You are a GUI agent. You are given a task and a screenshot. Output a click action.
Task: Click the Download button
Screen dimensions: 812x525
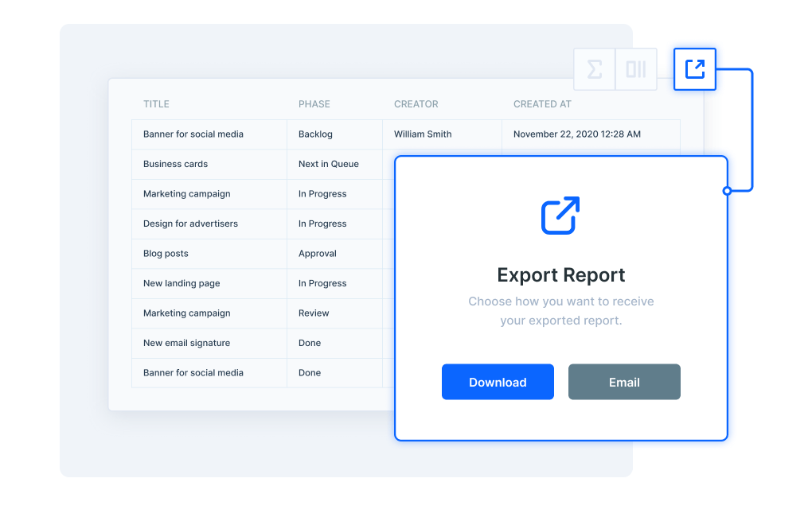(x=498, y=382)
